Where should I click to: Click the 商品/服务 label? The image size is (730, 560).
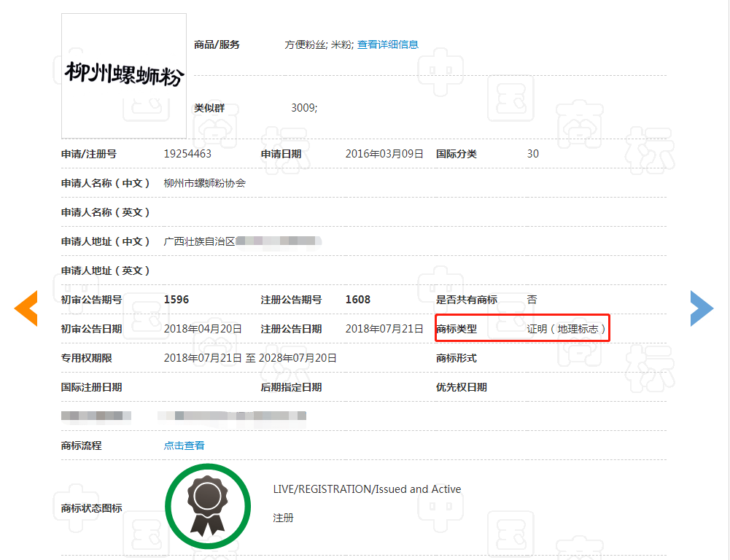(x=217, y=44)
